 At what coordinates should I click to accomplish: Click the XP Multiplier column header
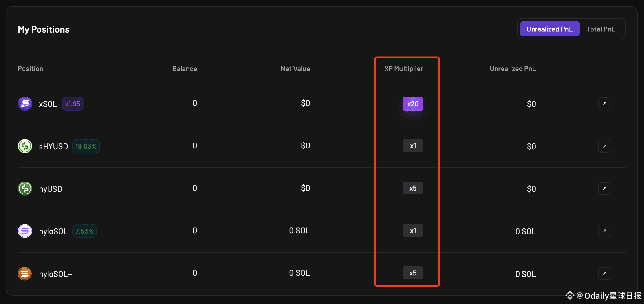[404, 69]
